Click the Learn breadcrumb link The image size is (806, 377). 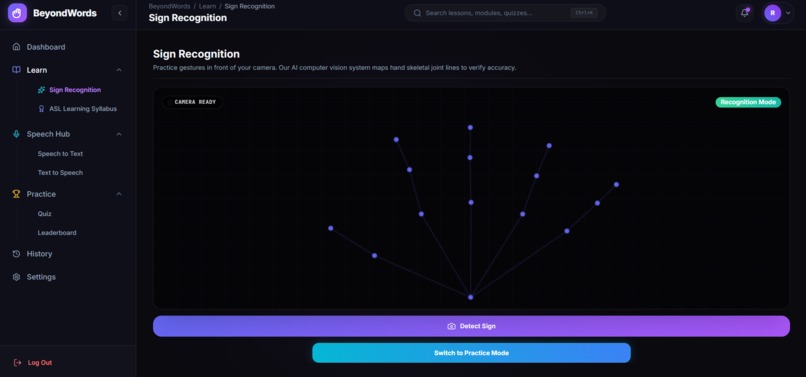(207, 6)
